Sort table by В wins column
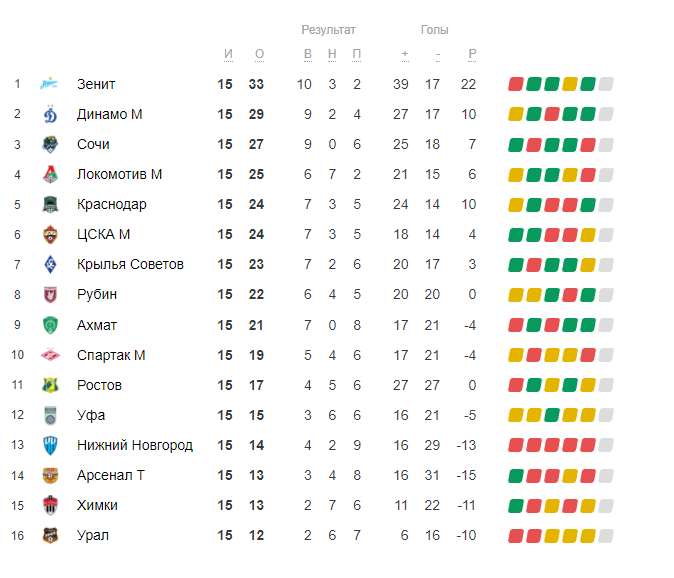Image resolution: width=674 pixels, height=578 pixels. click(308, 54)
